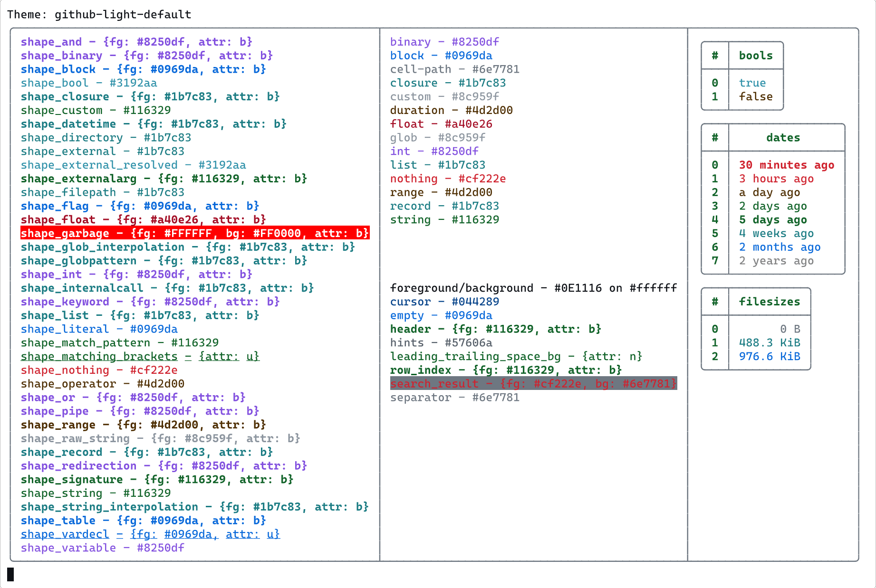
Task: Click the "nothing - #cf222e" entry
Action: pos(447,179)
